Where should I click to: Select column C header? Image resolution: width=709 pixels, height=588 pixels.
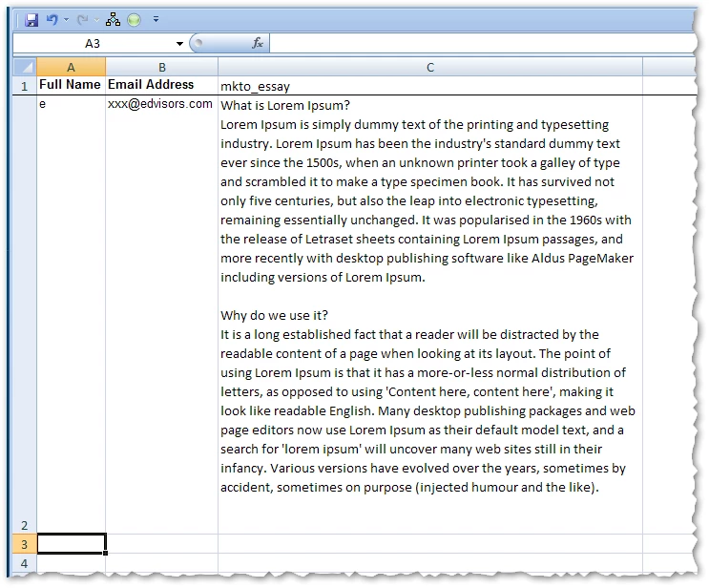click(x=430, y=67)
